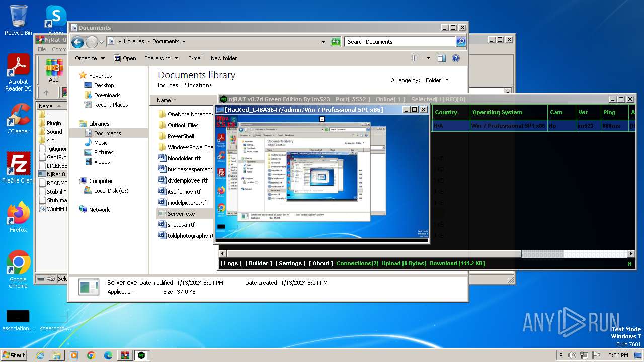This screenshot has height=362, width=644.
Task: Select Videos library
Action: (102, 162)
